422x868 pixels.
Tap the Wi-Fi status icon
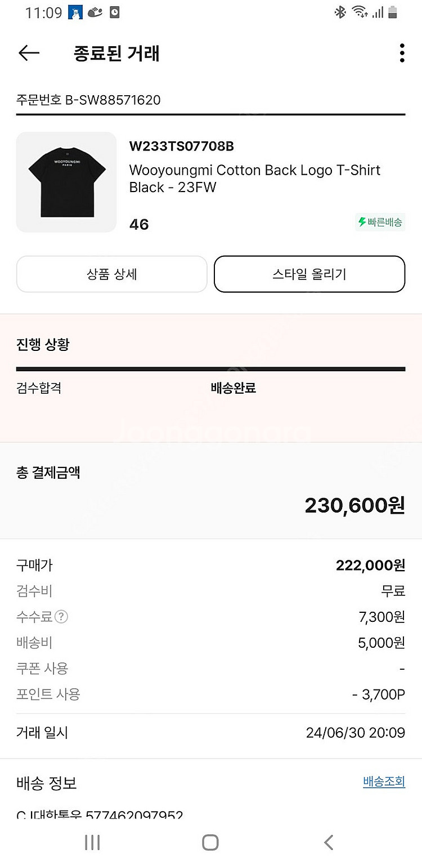(x=359, y=12)
